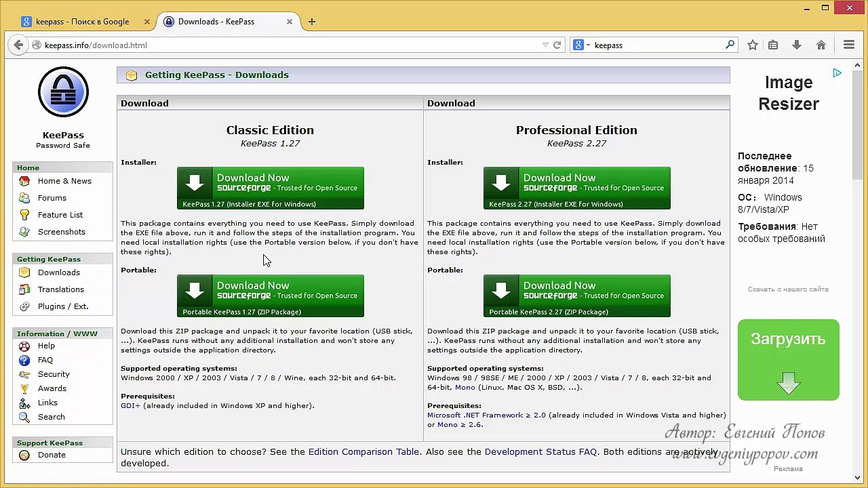Viewport: 868px width, 488px height.
Task: Click the Security key icon
Action: pyautogui.click(x=24, y=374)
